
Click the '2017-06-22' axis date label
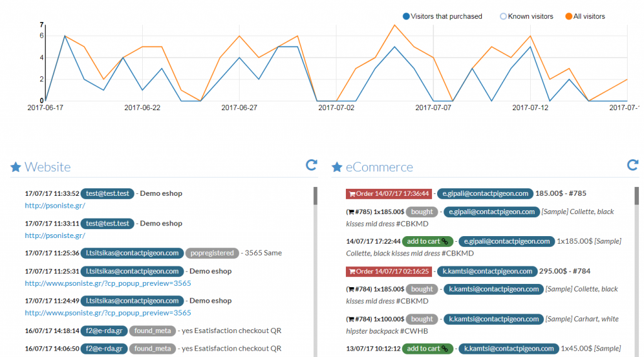pos(142,108)
